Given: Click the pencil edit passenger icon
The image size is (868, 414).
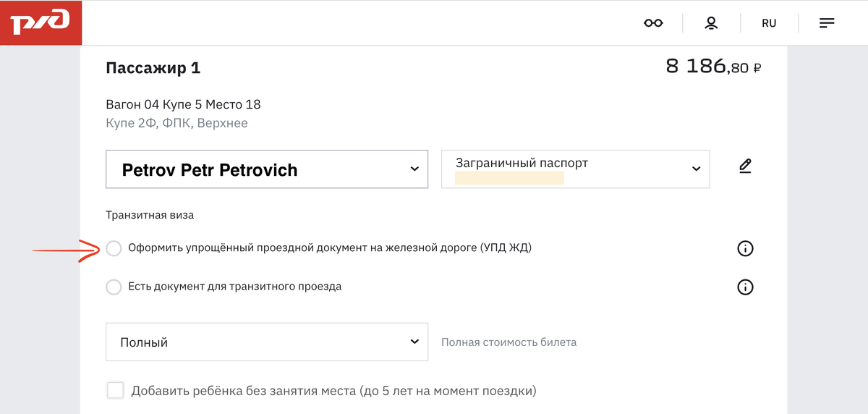Looking at the screenshot, I should pyautogui.click(x=745, y=166).
